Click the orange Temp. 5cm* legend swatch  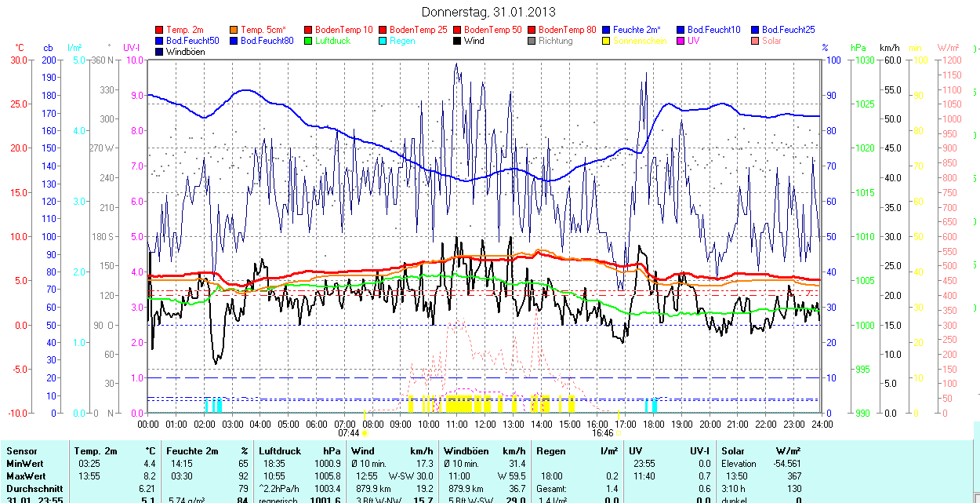click(234, 30)
